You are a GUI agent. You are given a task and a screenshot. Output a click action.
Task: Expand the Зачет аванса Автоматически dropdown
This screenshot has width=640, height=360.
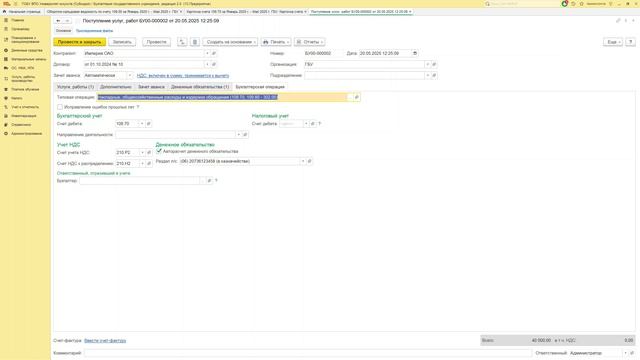click(x=130, y=76)
